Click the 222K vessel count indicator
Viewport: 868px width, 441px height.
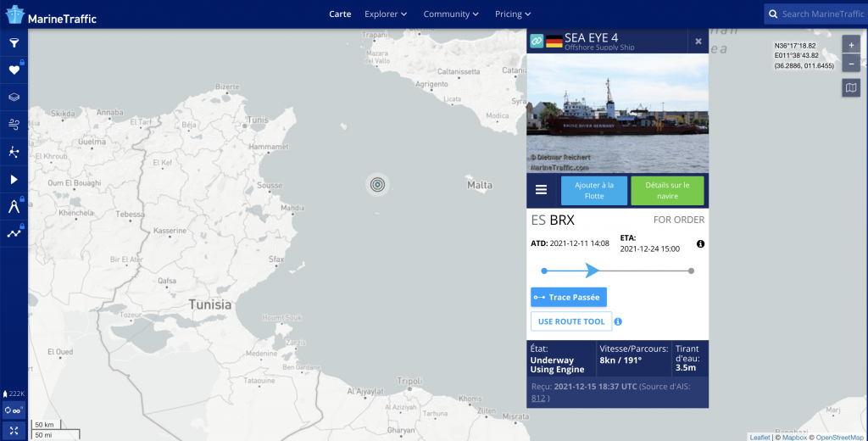[14, 394]
